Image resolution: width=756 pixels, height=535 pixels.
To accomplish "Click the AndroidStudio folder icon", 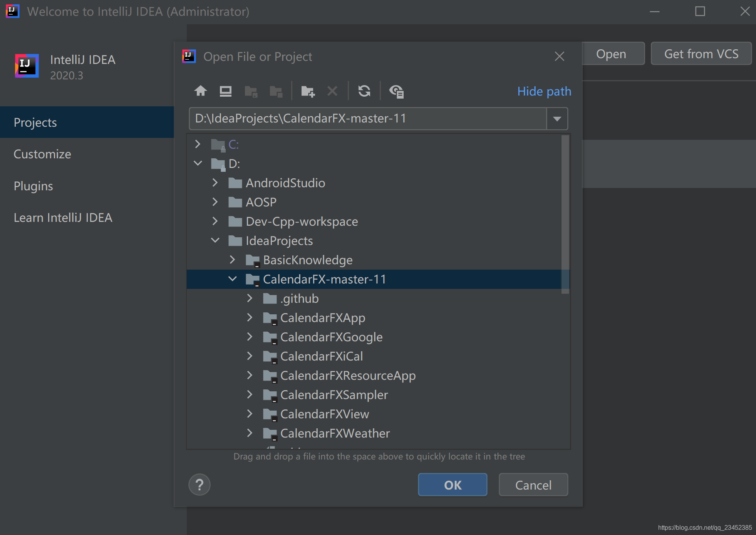I will point(235,183).
